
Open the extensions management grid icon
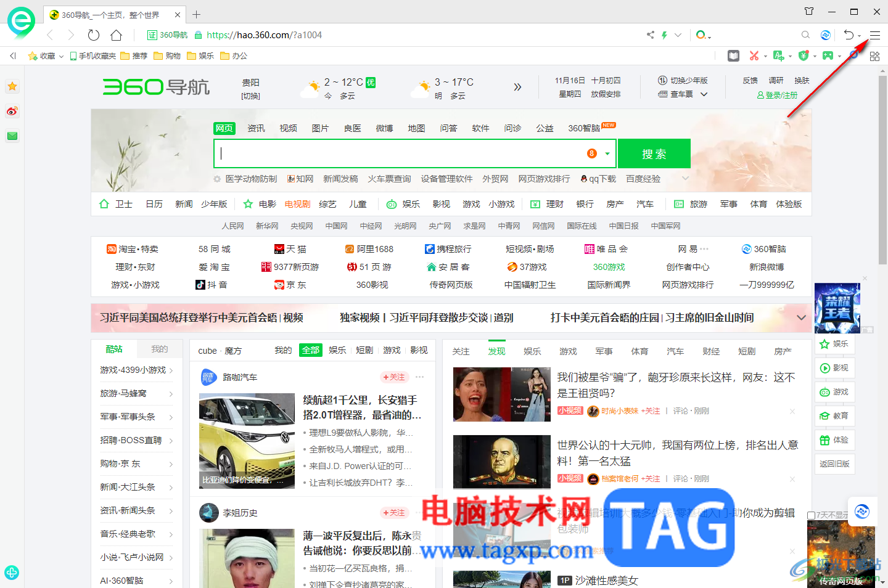point(874,55)
